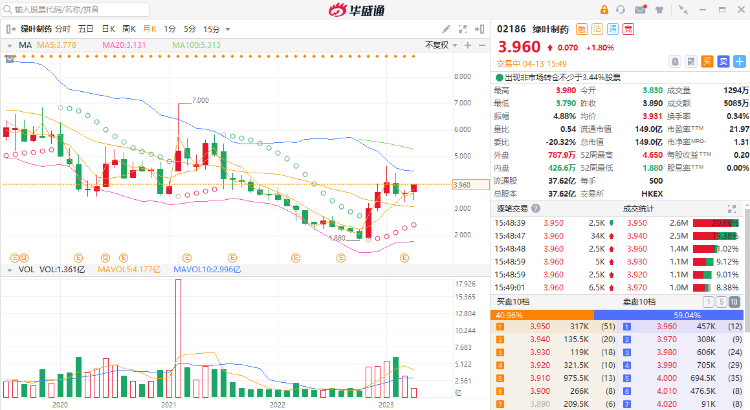Screen dimensions: 750x410
Task: Set a price alert with bell icon
Action: [675, 61]
